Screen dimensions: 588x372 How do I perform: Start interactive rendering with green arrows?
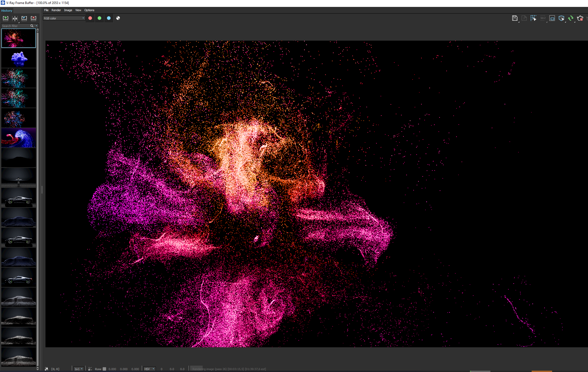[571, 18]
